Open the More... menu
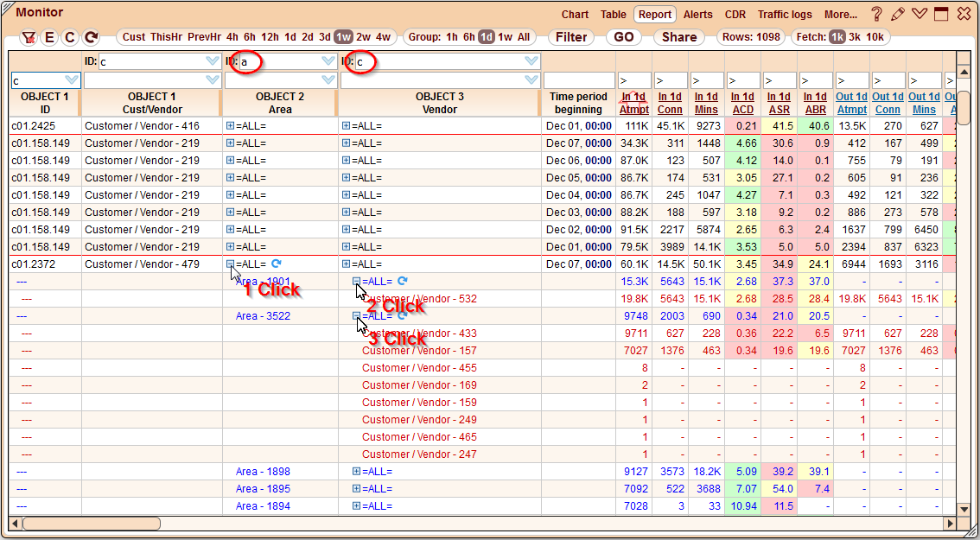 pyautogui.click(x=841, y=14)
